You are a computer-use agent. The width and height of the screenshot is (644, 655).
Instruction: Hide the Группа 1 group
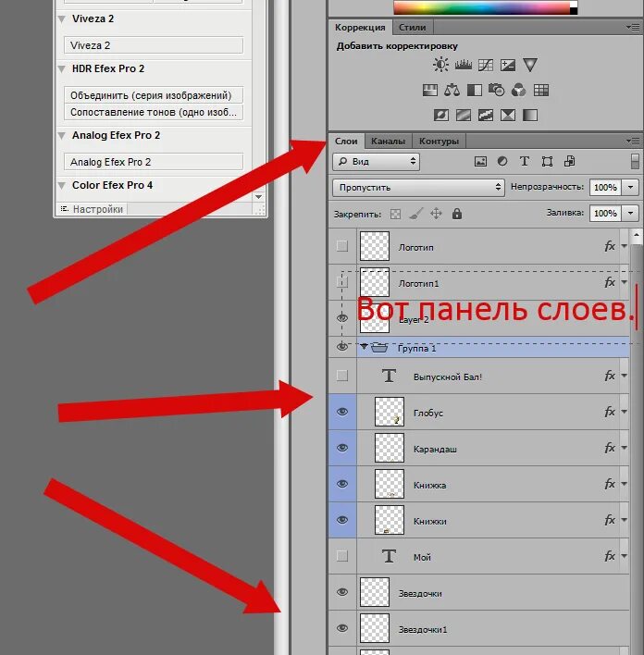(342, 347)
